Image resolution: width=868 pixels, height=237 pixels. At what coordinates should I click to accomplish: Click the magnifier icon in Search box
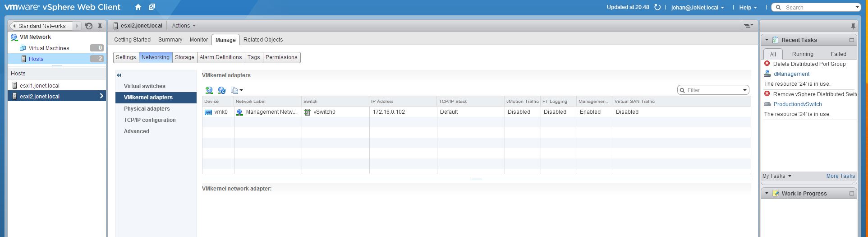(778, 8)
